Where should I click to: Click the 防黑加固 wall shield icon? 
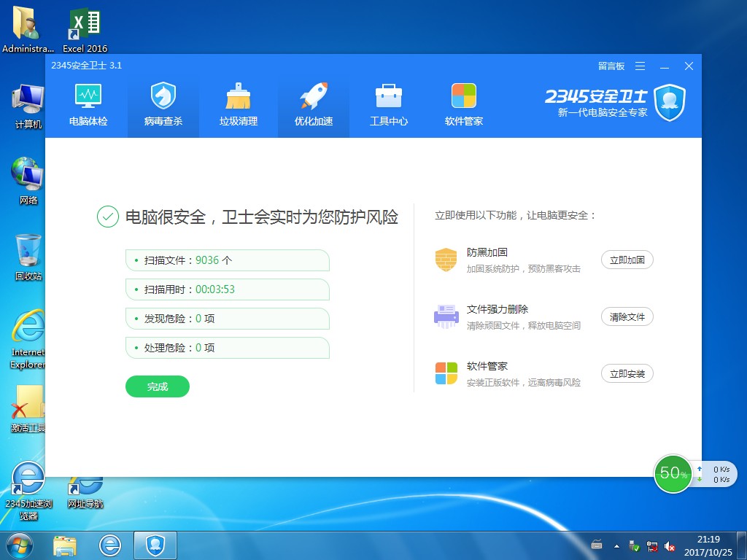[446, 260]
